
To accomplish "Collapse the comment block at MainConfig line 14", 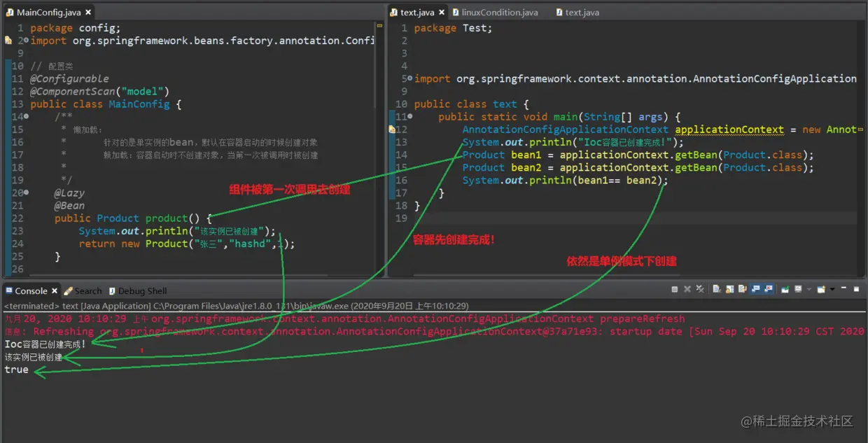I will 27,116.
